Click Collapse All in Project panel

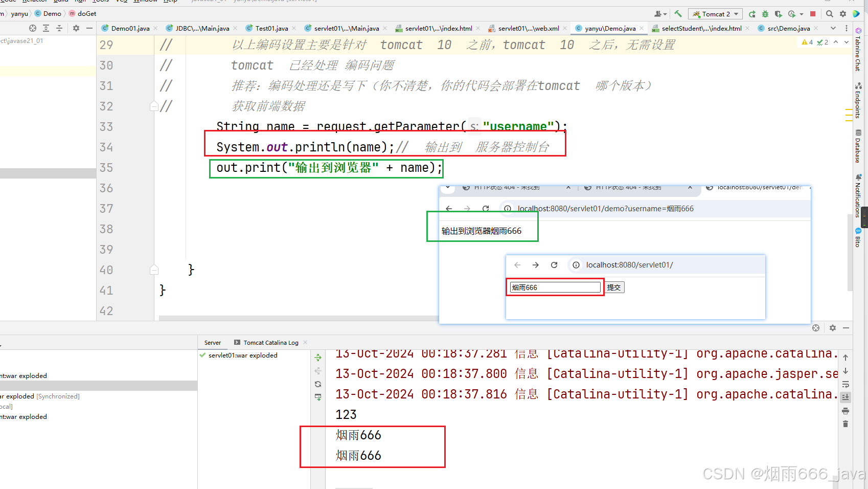click(x=59, y=28)
